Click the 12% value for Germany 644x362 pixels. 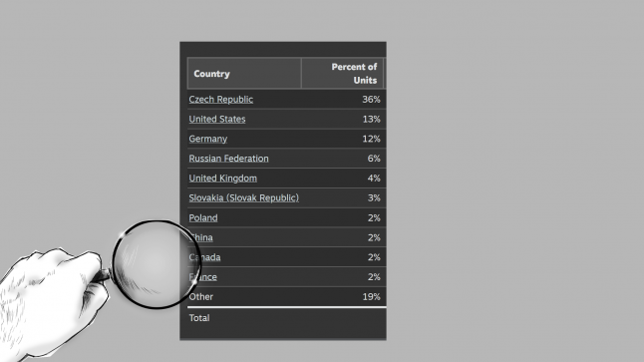click(x=371, y=139)
